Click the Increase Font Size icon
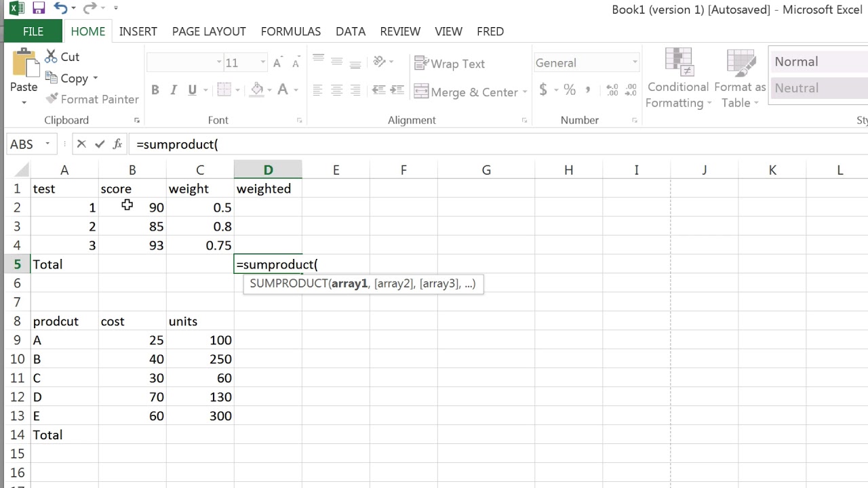The height and width of the screenshot is (488, 868). (277, 63)
